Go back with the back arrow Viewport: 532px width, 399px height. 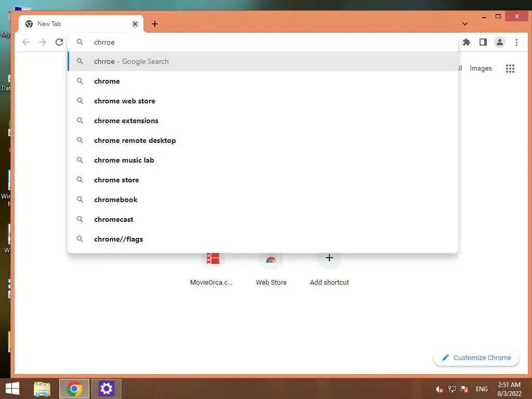[26, 42]
